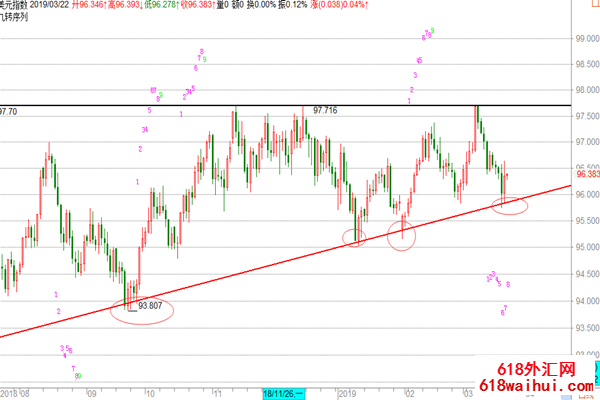
Task: Click the open price 96.346 value
Action: pos(91,5)
